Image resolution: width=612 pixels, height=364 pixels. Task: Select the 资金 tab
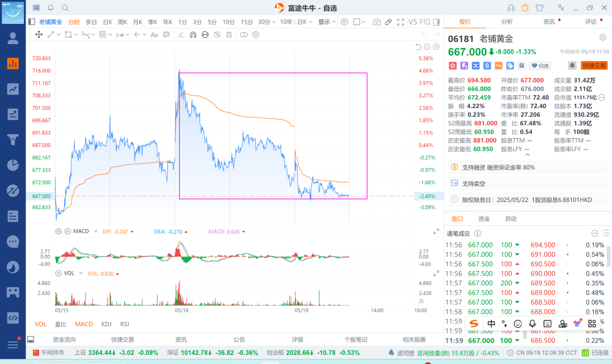click(x=484, y=219)
